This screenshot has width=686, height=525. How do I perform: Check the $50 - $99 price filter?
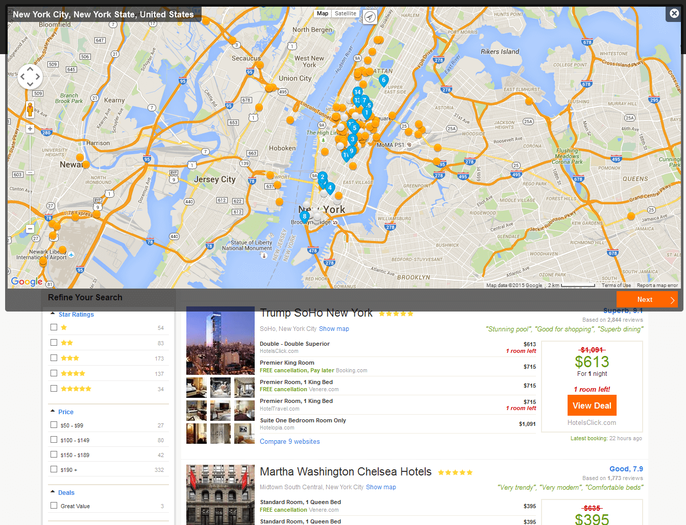[x=53, y=425]
